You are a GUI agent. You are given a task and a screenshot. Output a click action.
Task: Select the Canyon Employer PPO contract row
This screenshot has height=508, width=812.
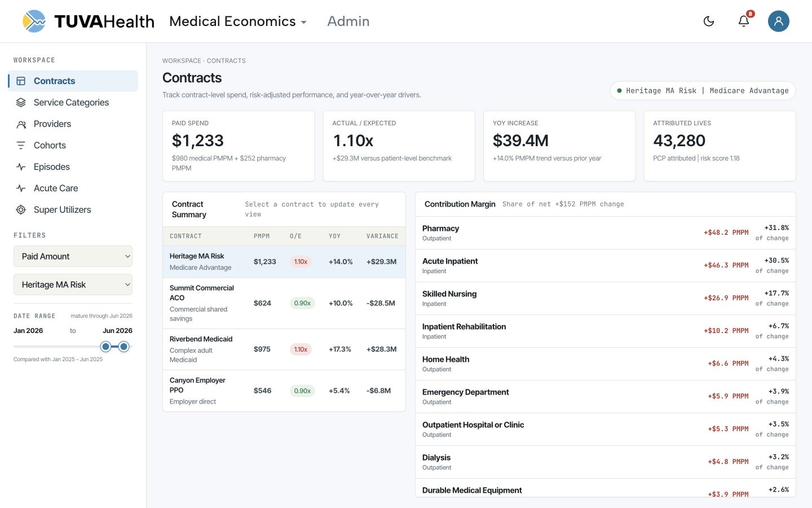pyautogui.click(x=284, y=391)
